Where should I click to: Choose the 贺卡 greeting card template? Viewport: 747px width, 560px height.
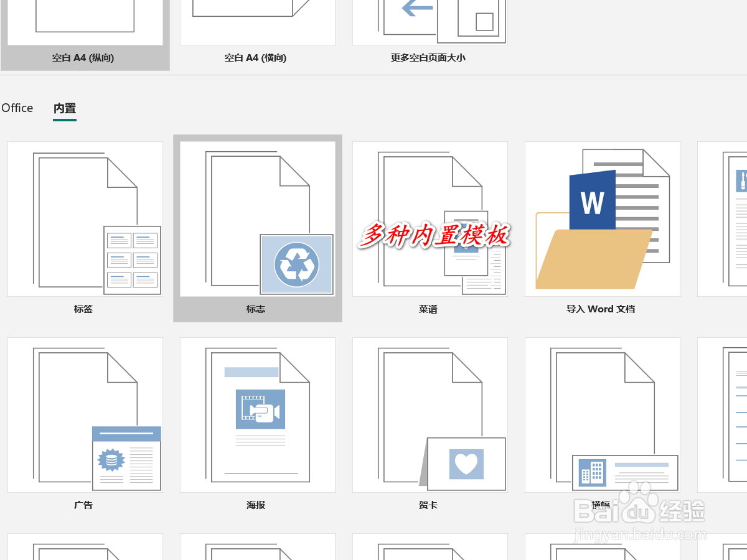pos(430,415)
